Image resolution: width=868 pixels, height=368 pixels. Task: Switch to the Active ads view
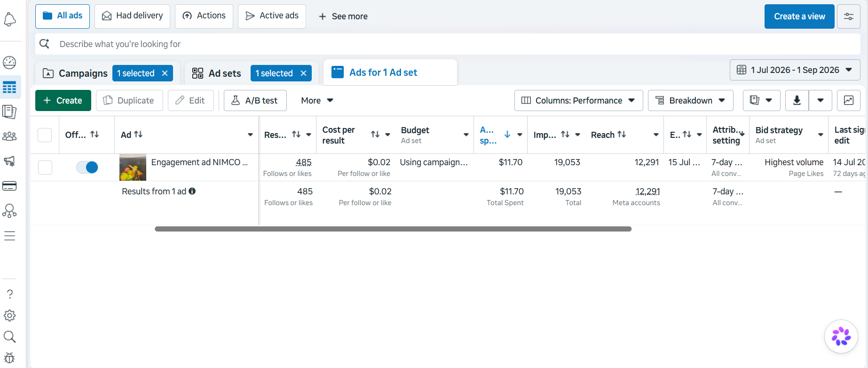click(x=272, y=16)
